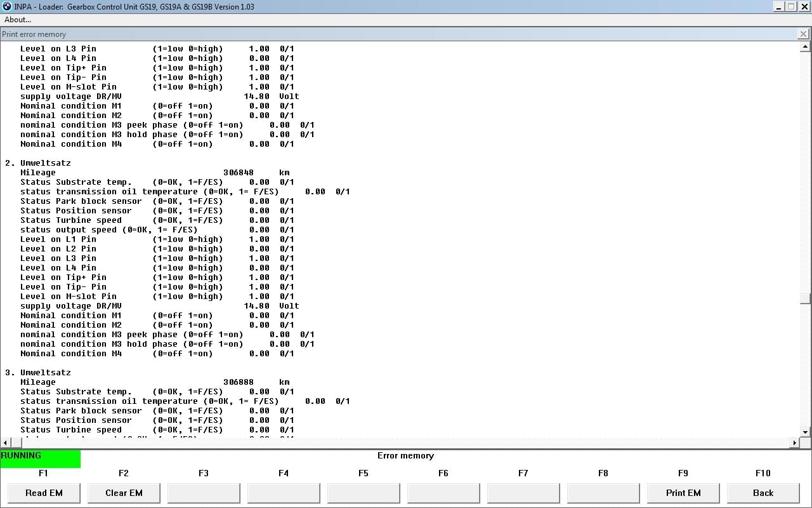Click the BMW icon in the title bar

pyautogui.click(x=7, y=6)
